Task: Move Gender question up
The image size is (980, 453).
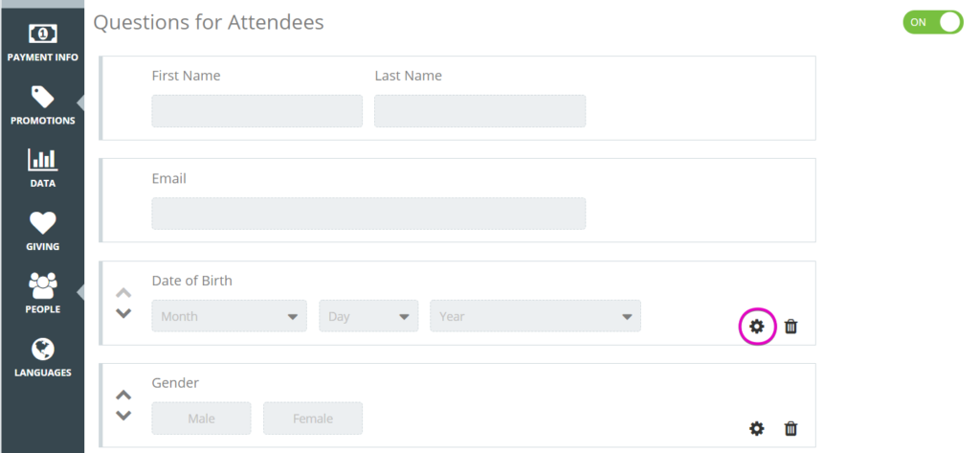Action: tap(123, 395)
